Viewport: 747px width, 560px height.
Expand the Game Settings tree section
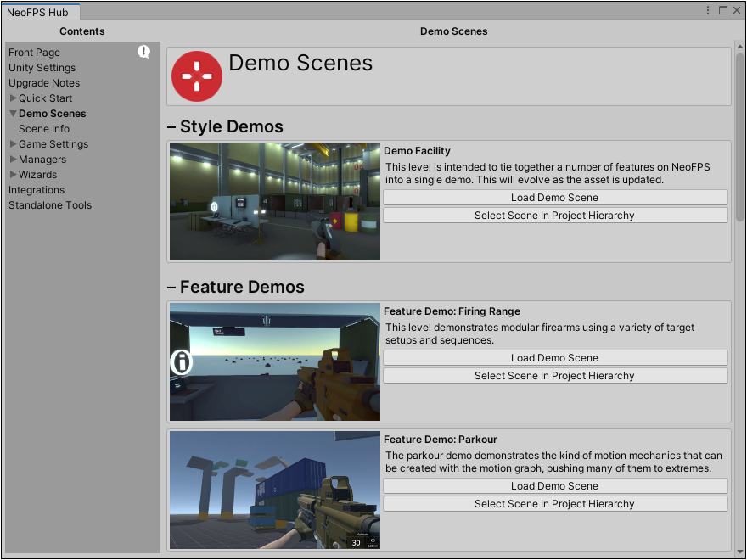(14, 144)
